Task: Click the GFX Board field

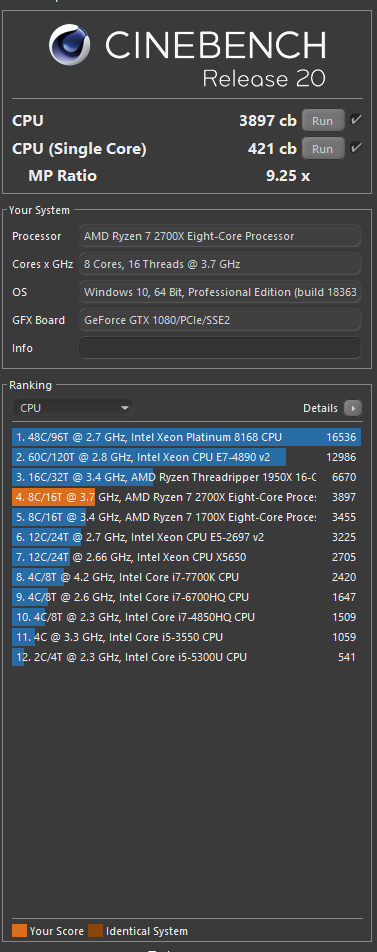Action: 220,320
